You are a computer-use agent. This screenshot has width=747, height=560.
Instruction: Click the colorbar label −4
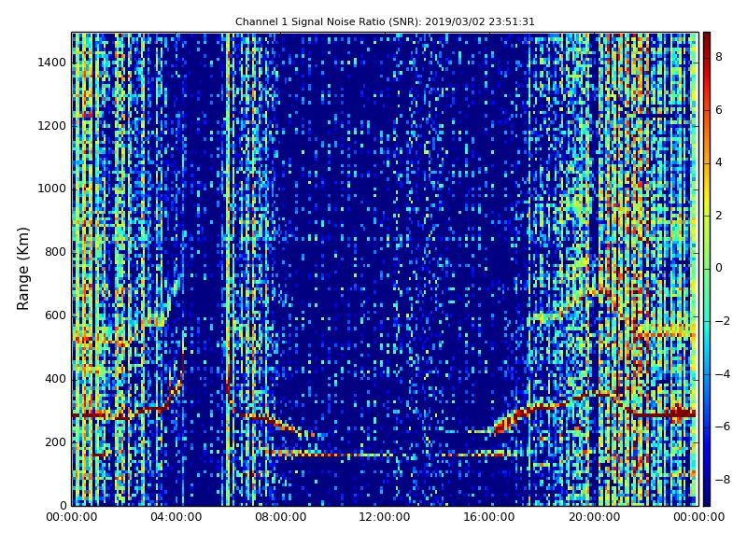pos(723,374)
